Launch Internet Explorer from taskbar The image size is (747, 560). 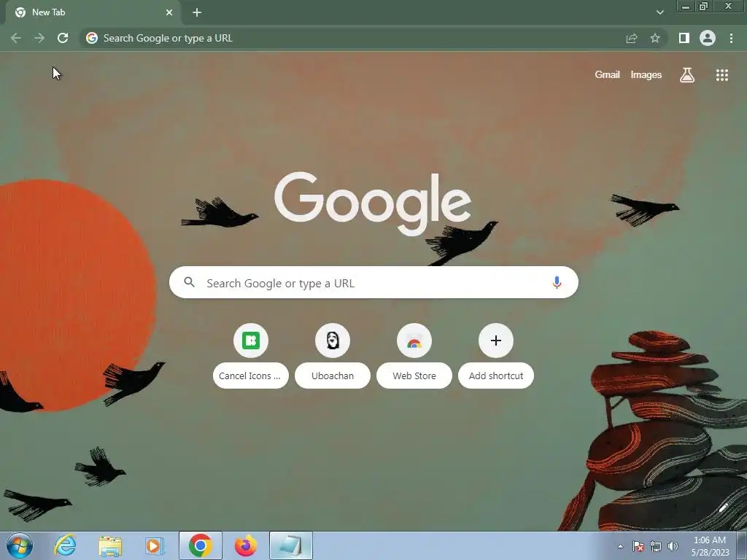pos(65,545)
